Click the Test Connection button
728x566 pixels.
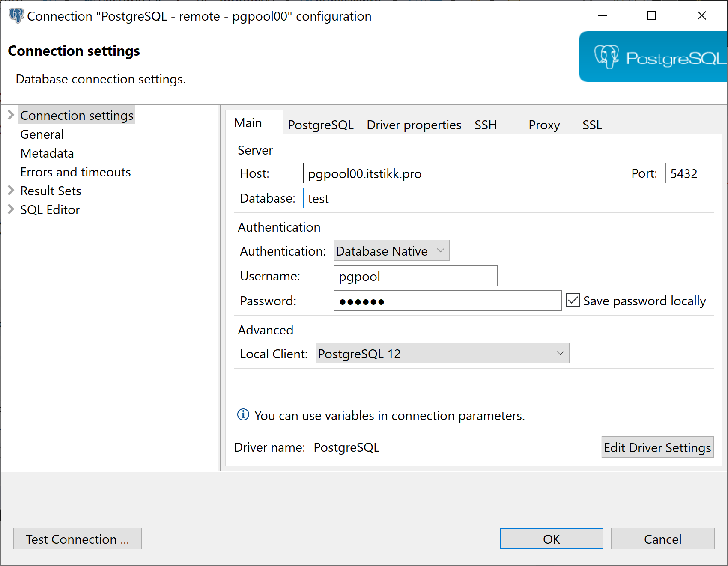77,539
